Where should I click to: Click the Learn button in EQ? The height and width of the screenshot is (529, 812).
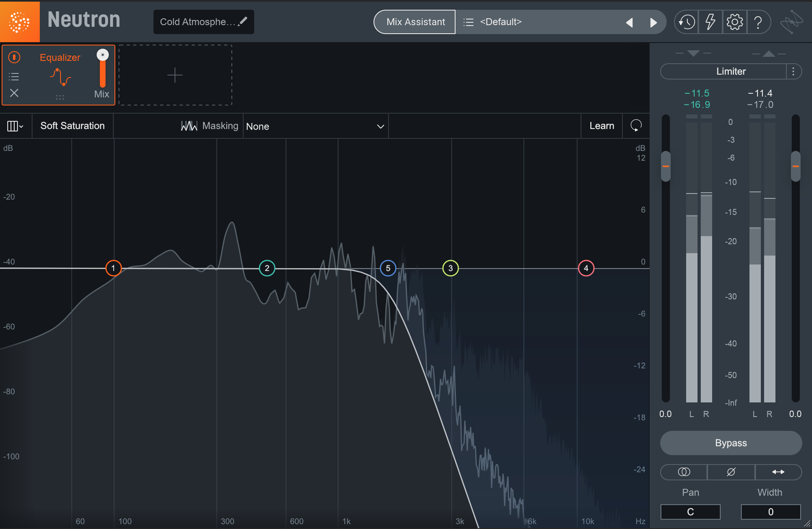(x=602, y=126)
